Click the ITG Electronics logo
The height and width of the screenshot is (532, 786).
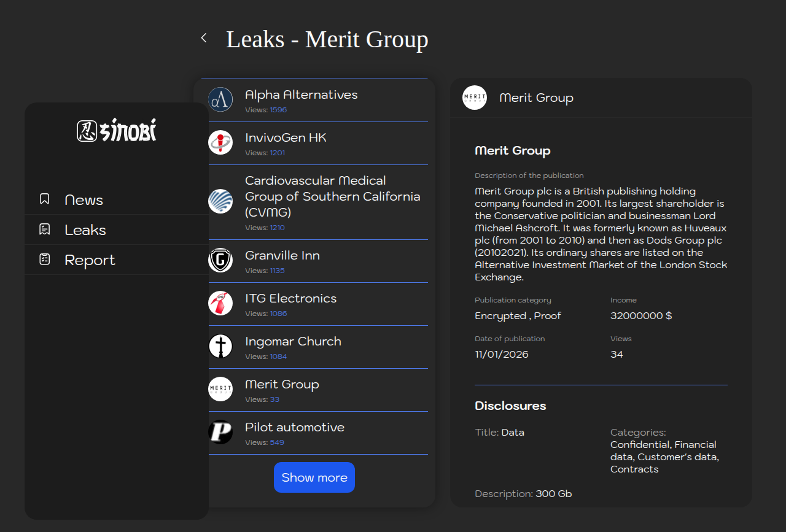220,303
